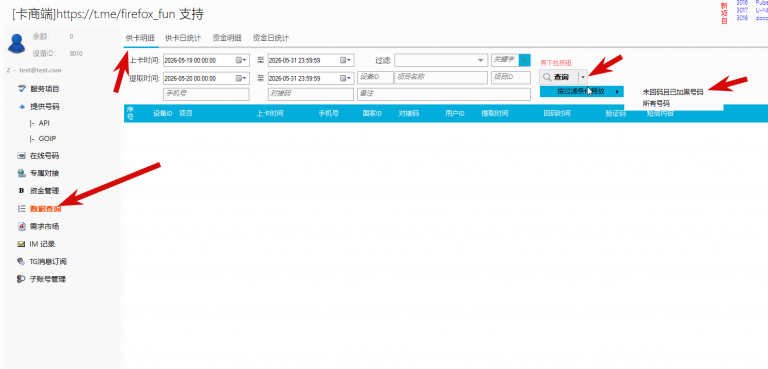Open calendar for 提取时间 end date

click(x=345, y=78)
